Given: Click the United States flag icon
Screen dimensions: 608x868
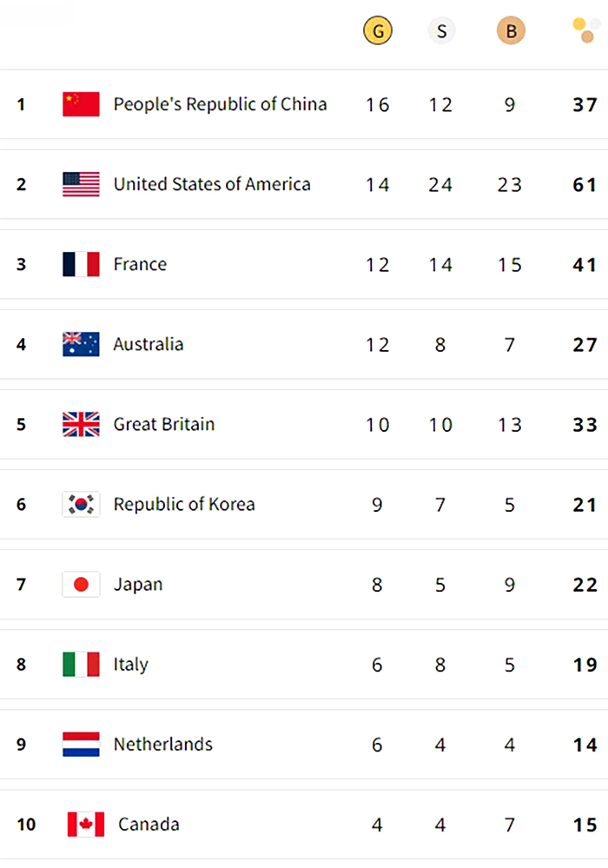Looking at the screenshot, I should click(81, 184).
